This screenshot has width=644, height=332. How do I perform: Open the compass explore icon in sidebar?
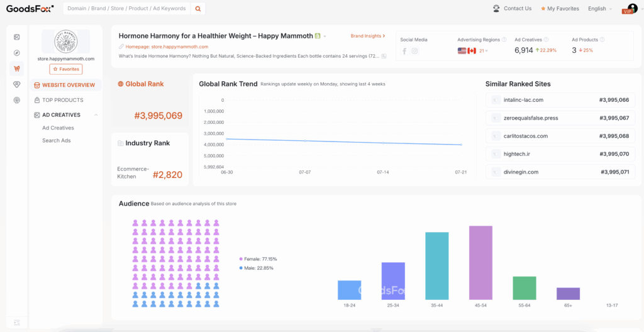pyautogui.click(x=16, y=53)
